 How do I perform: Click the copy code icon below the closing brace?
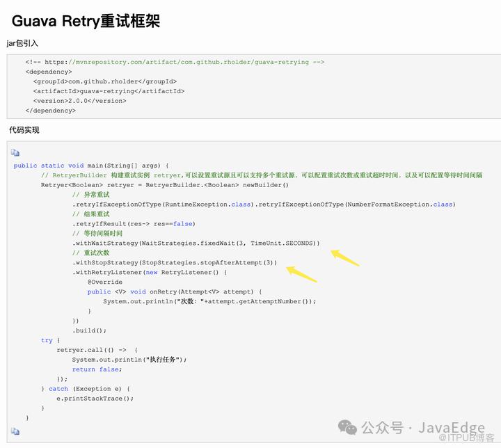click(15, 431)
